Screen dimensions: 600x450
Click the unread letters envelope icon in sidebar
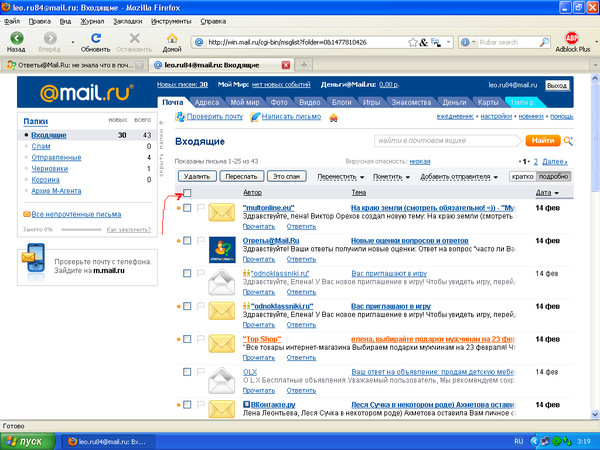(27, 214)
